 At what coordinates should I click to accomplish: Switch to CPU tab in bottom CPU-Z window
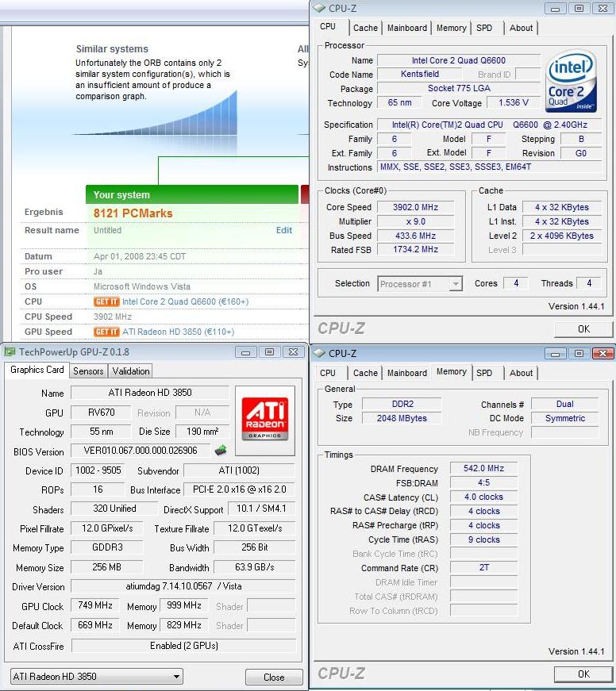328,373
